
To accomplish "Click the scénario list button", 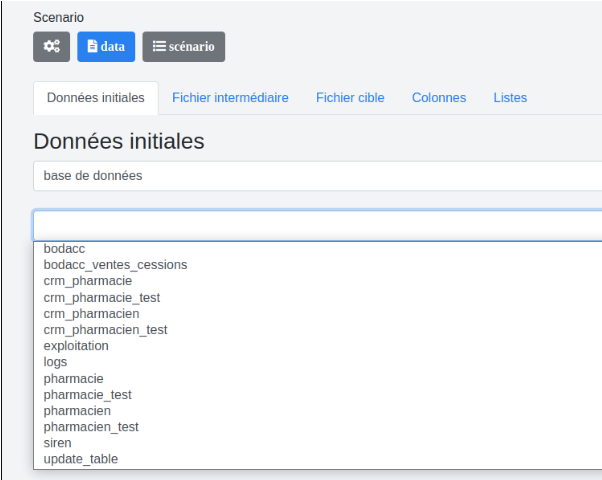I will click(184, 46).
